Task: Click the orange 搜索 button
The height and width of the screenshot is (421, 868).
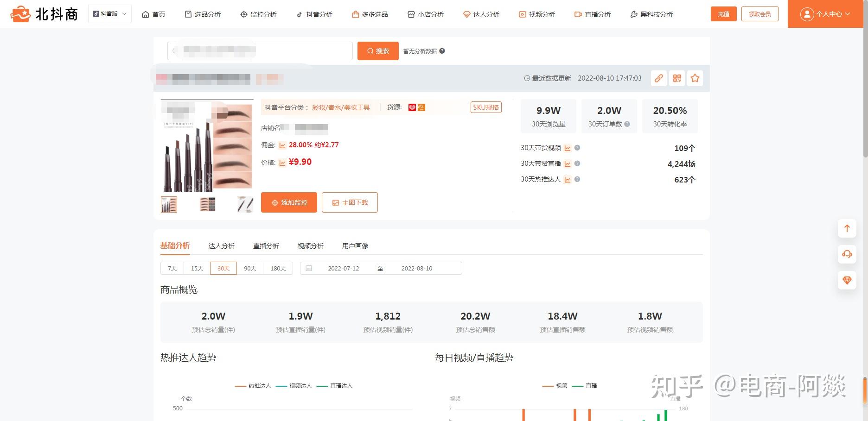Action: point(378,51)
